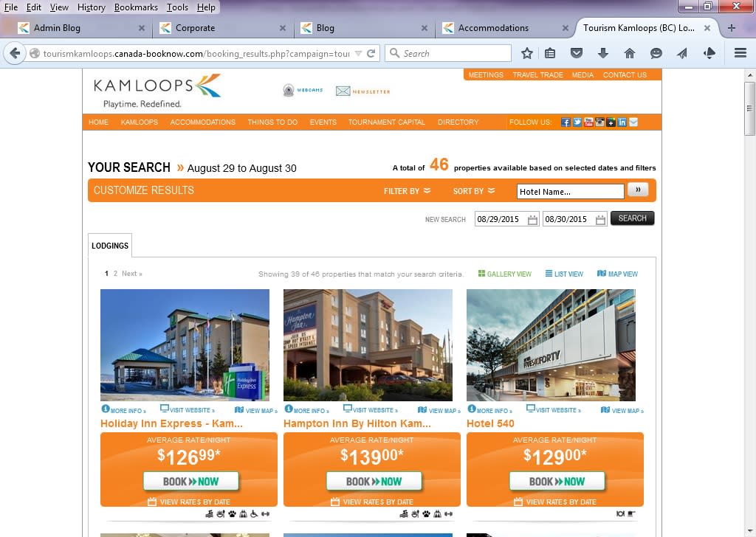
Task: Go to the Firefox home page icon
Action: pyautogui.click(x=629, y=53)
